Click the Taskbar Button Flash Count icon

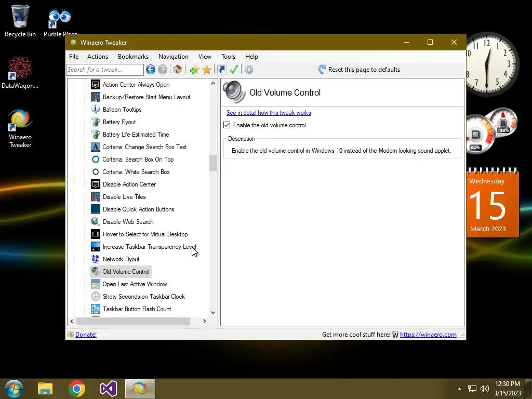tap(96, 309)
